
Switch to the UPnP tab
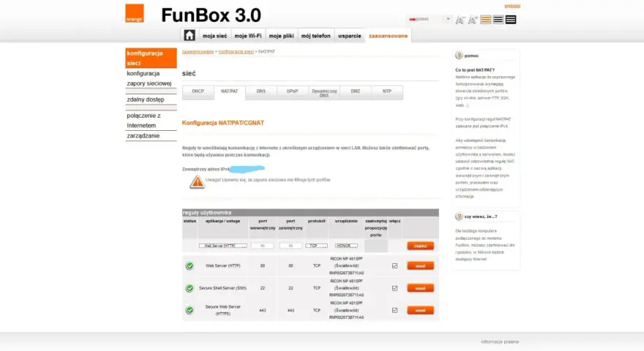(293, 91)
